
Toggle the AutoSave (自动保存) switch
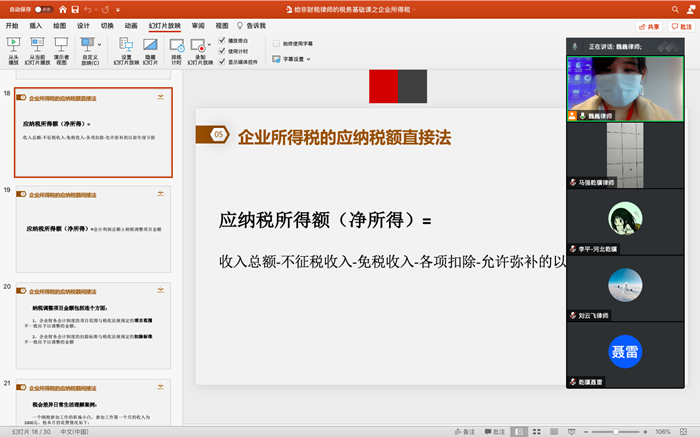click(x=43, y=9)
